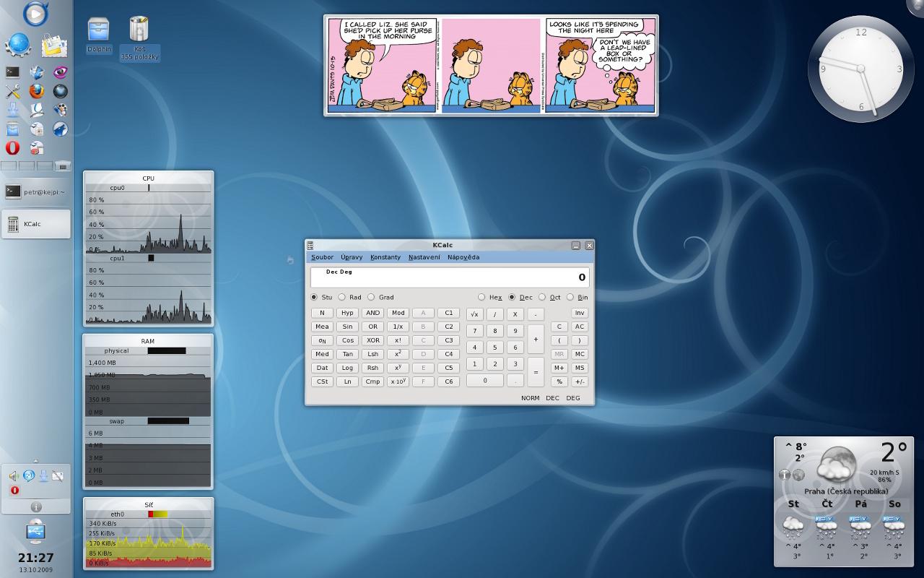The image size is (924, 578).
Task: Click the digital clock showing 21:27
Action: tap(36, 558)
